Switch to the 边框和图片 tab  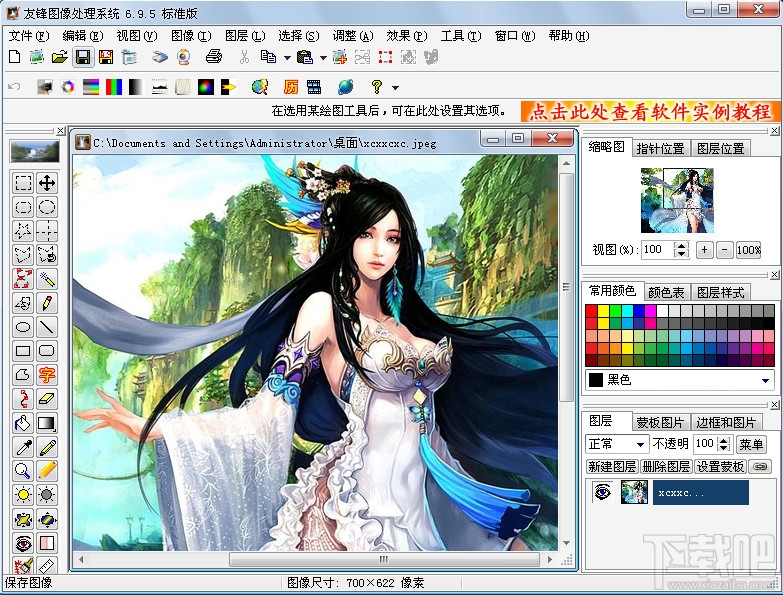[726, 422]
